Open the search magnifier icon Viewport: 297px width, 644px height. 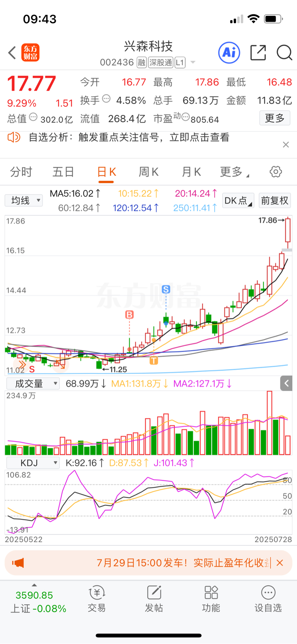pyautogui.click(x=284, y=53)
